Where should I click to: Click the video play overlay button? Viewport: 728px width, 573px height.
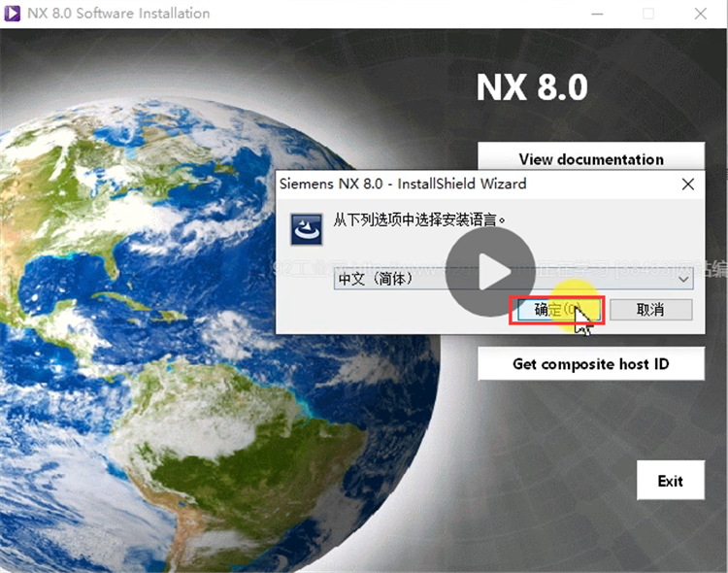pos(490,272)
